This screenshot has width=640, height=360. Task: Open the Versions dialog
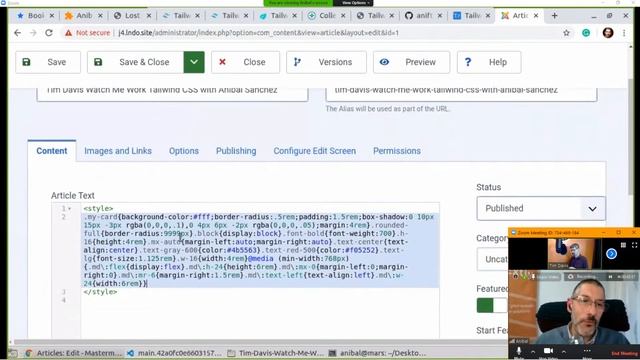pyautogui.click(x=326, y=62)
